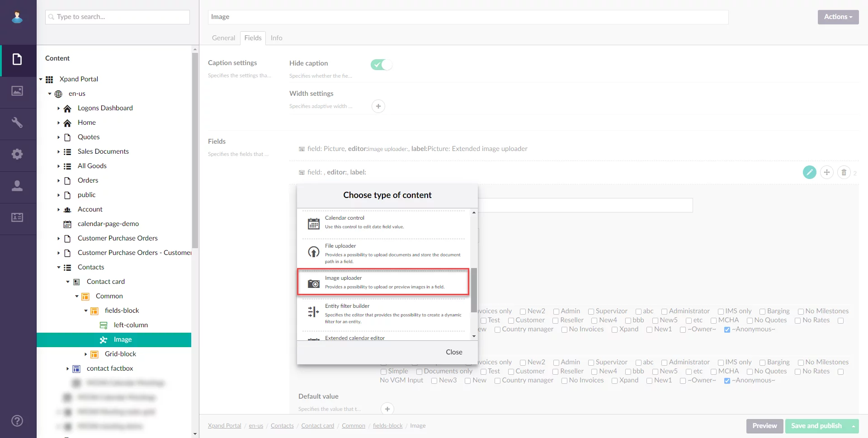
Task: Delete the field with trash icon
Action: 844,172
